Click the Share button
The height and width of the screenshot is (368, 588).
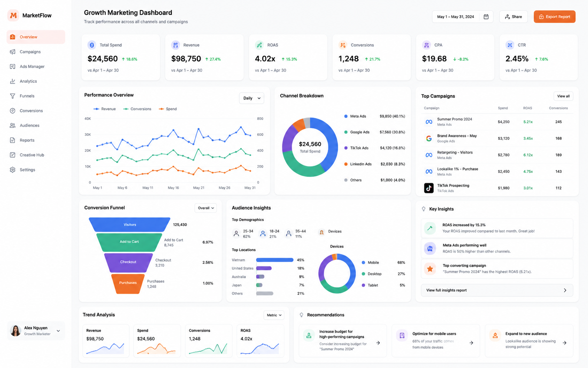click(513, 17)
